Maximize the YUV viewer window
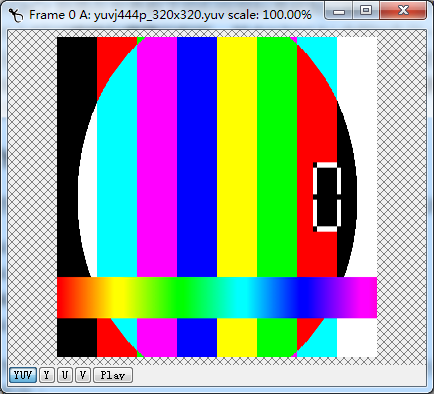This screenshot has height=394, width=434. click(x=366, y=11)
